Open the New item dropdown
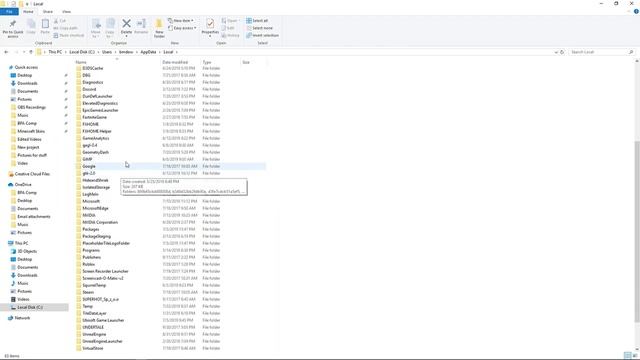This screenshot has width=640, height=360. point(181,21)
